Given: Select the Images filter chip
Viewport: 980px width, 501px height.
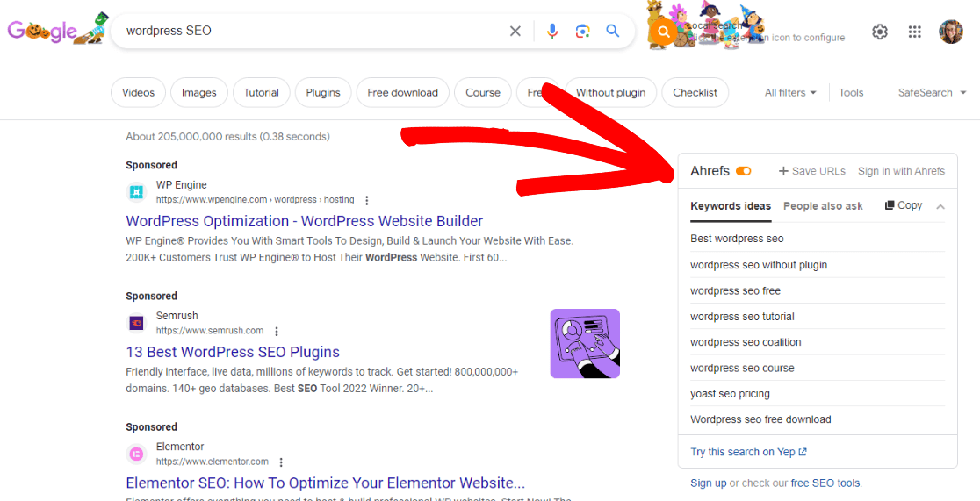Looking at the screenshot, I should point(198,92).
